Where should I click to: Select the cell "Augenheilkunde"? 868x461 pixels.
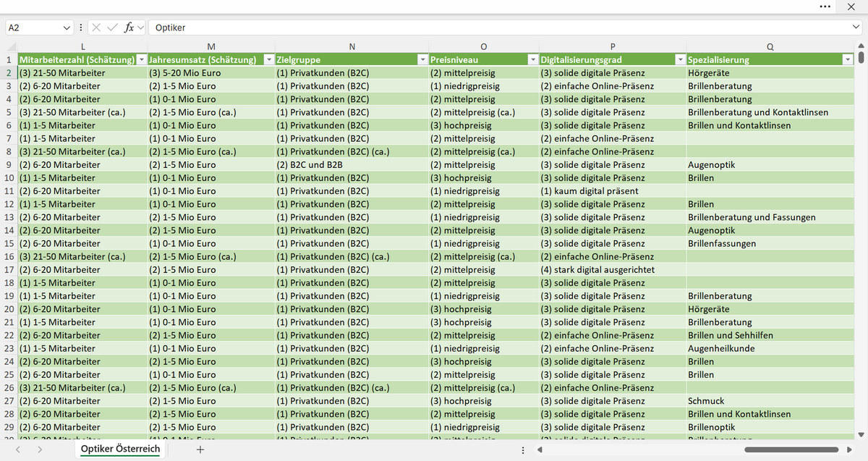(x=770, y=349)
